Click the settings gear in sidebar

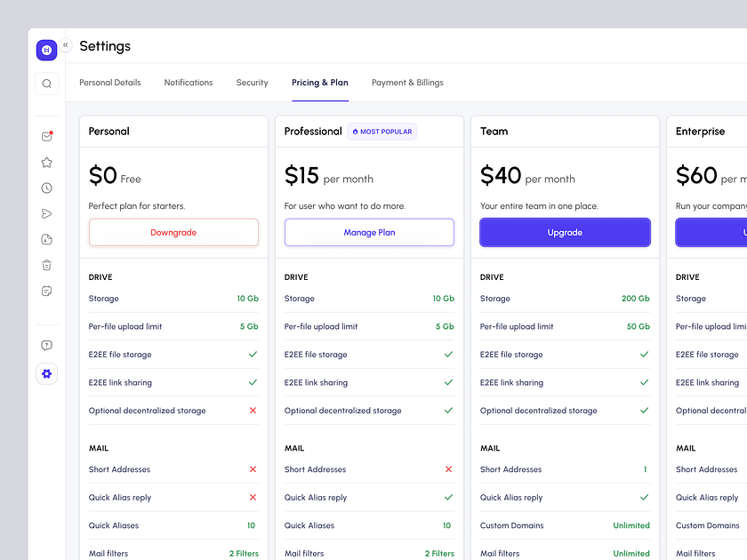tap(46, 374)
